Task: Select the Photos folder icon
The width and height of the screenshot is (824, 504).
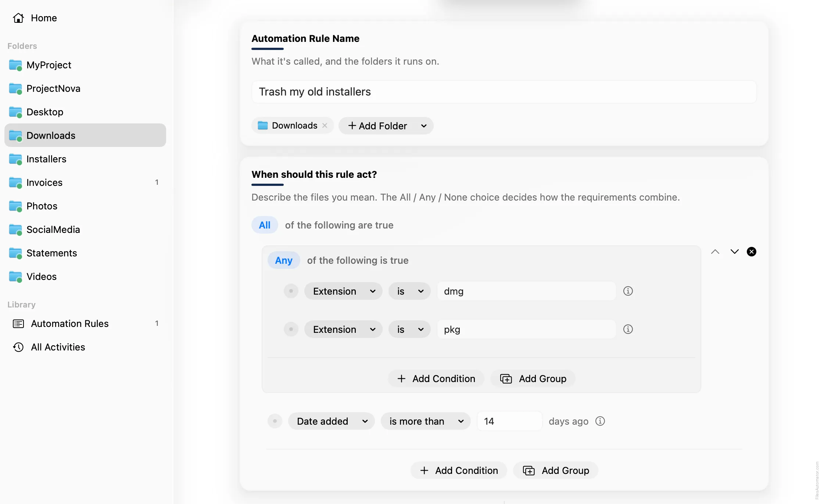Action: pos(15,206)
